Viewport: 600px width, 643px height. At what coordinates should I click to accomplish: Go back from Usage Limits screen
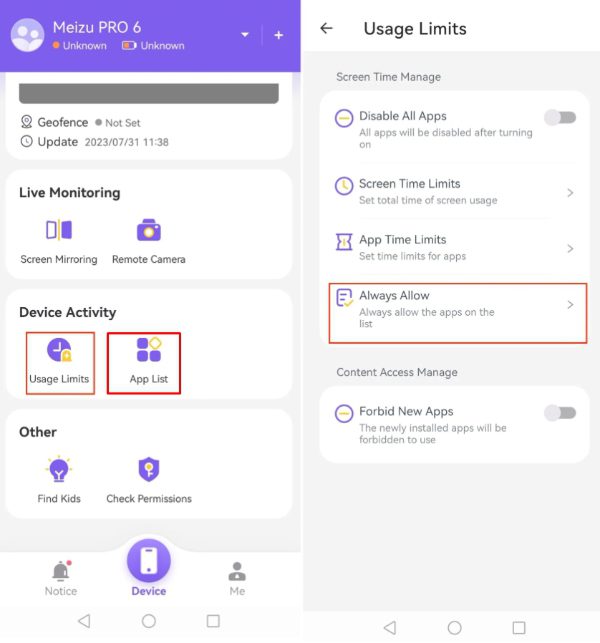pos(326,28)
